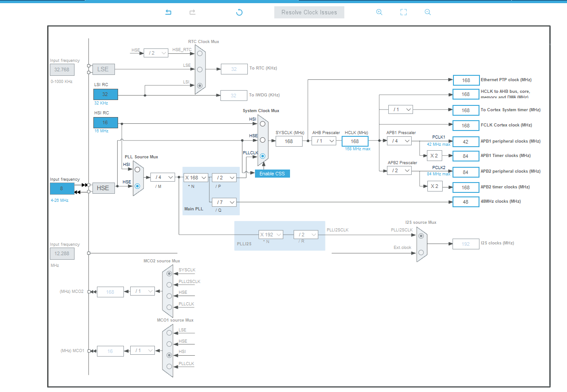Click the HSI RC value box 16

point(105,122)
